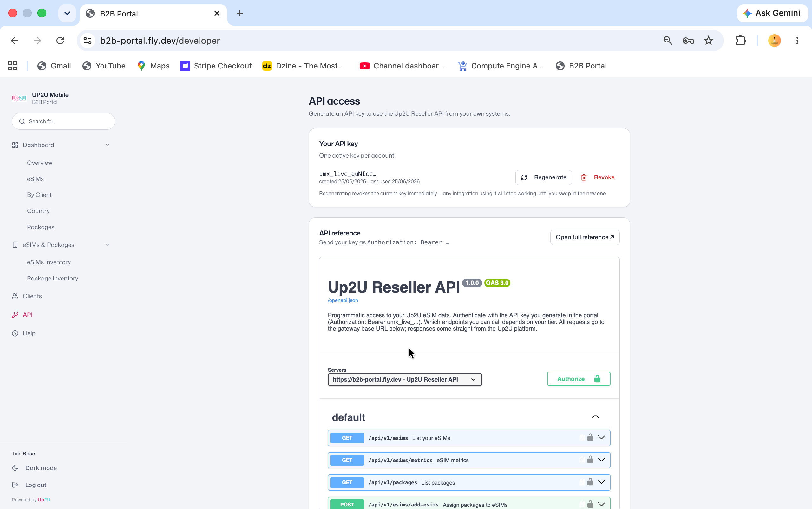The width and height of the screenshot is (812, 509).
Task: Open a new browser tab
Action: (x=239, y=13)
